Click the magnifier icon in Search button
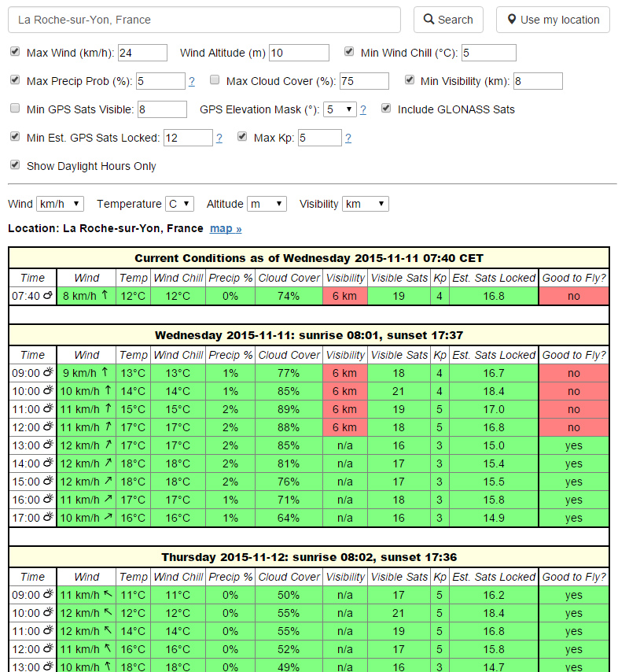 (x=429, y=19)
